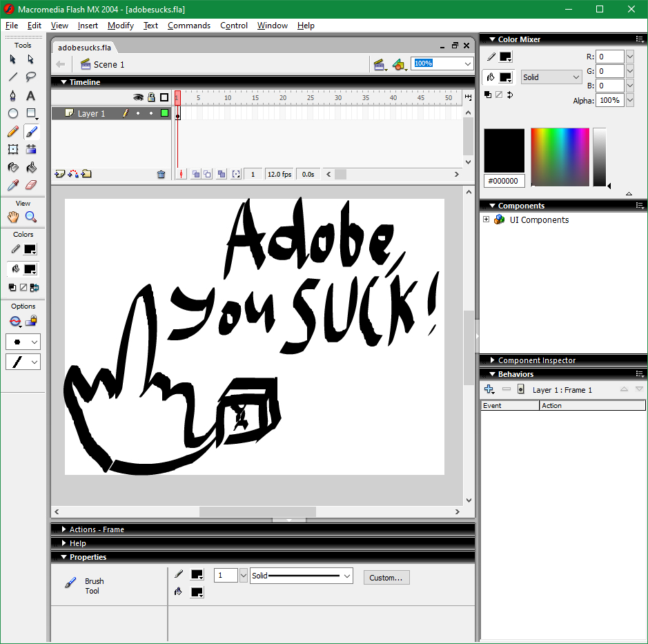Click the Oval tool
Viewport: 648px width, 644px height.
pyautogui.click(x=13, y=113)
